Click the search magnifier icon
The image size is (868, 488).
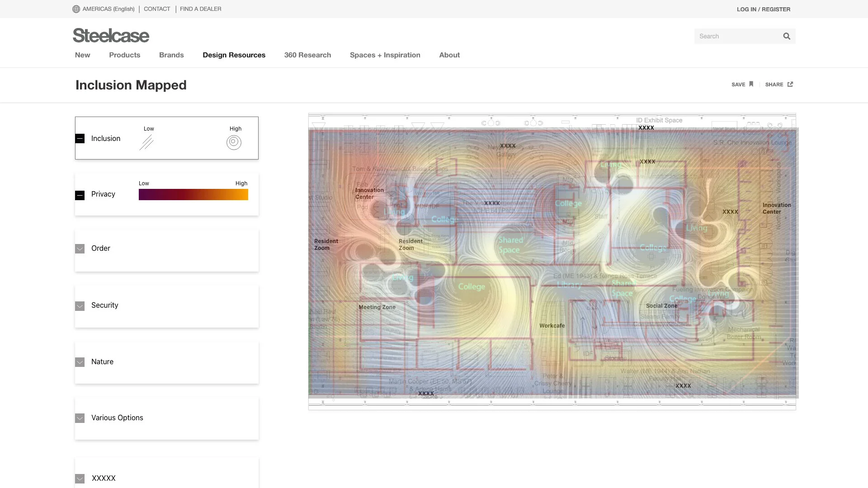click(787, 36)
